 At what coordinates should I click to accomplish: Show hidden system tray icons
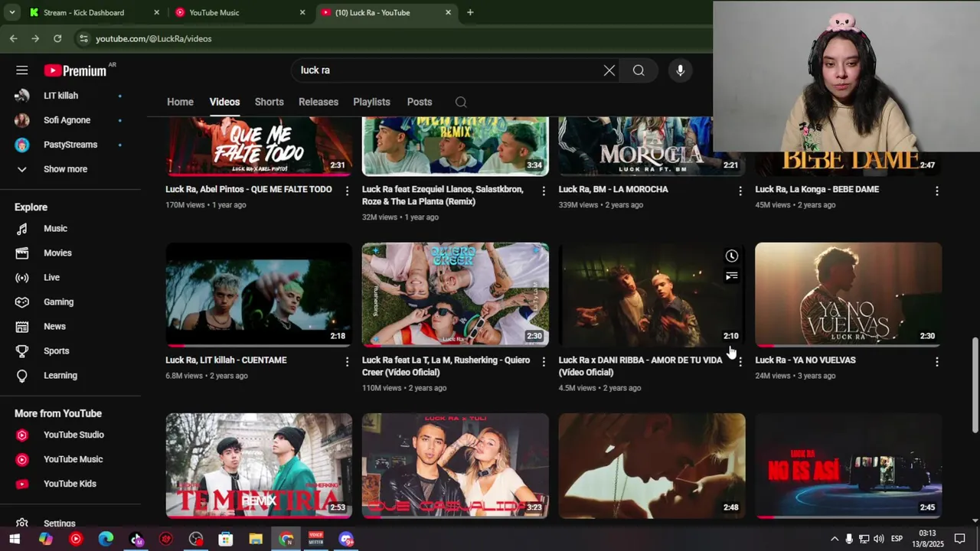(835, 539)
